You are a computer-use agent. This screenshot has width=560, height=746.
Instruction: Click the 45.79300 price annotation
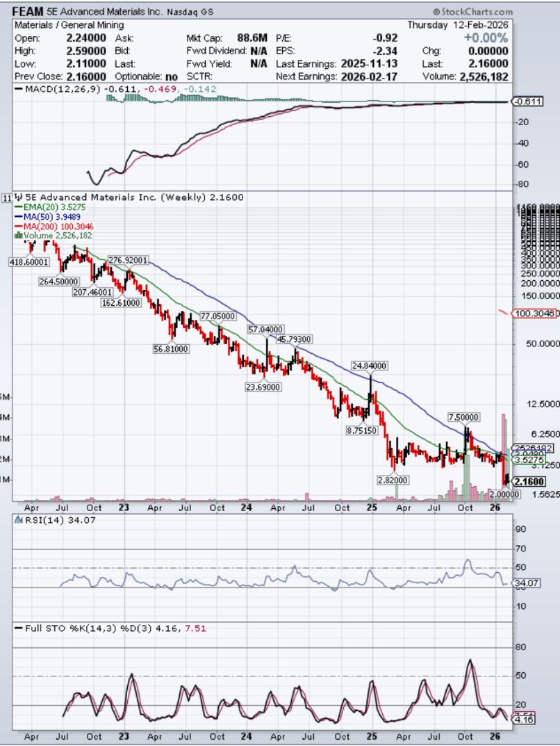coord(295,339)
